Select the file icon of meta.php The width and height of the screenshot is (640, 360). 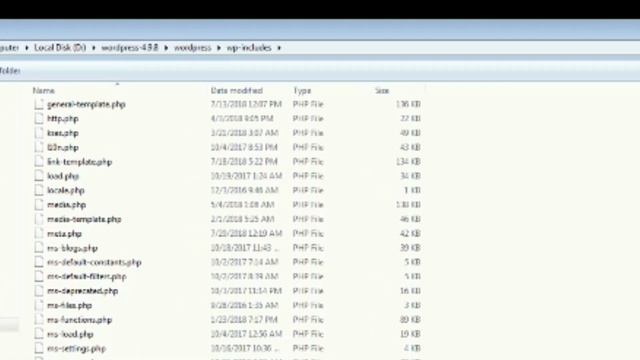39,233
